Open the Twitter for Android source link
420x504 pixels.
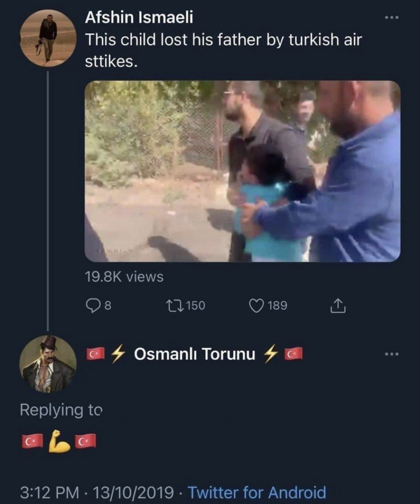pos(257,492)
